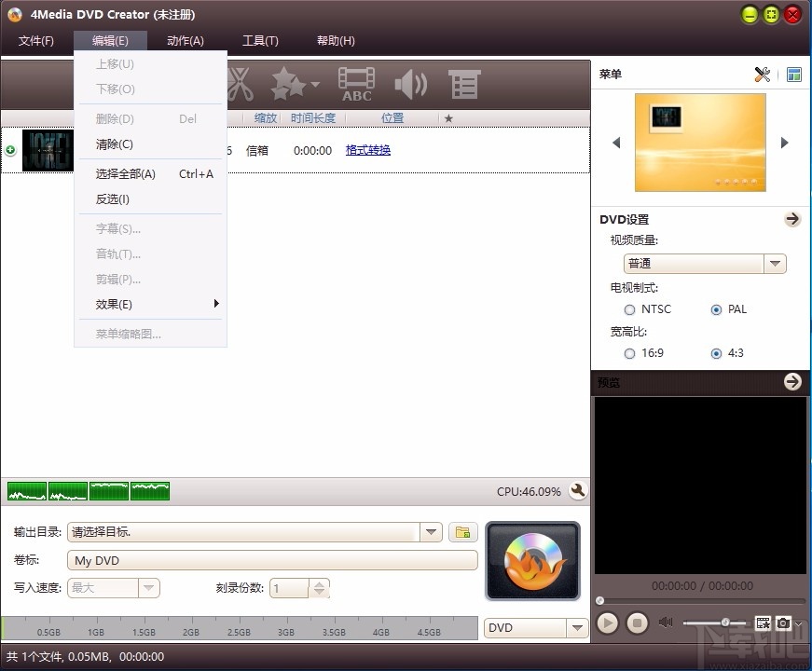Click the 格式转换 link
This screenshot has width=812, height=671.
coord(367,150)
